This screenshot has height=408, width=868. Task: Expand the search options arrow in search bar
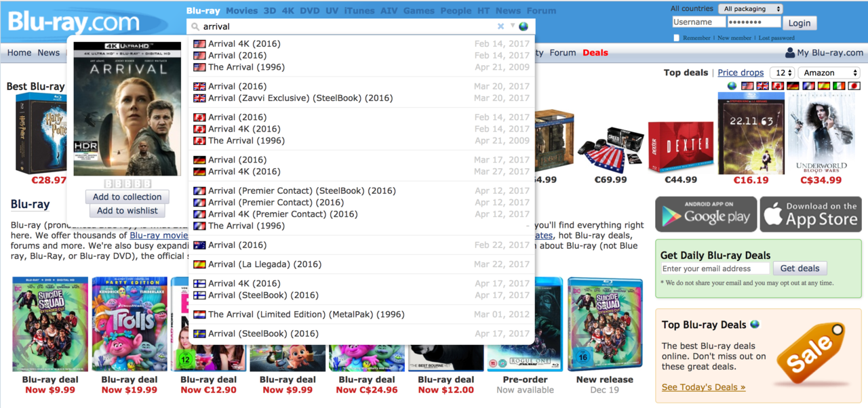click(513, 26)
